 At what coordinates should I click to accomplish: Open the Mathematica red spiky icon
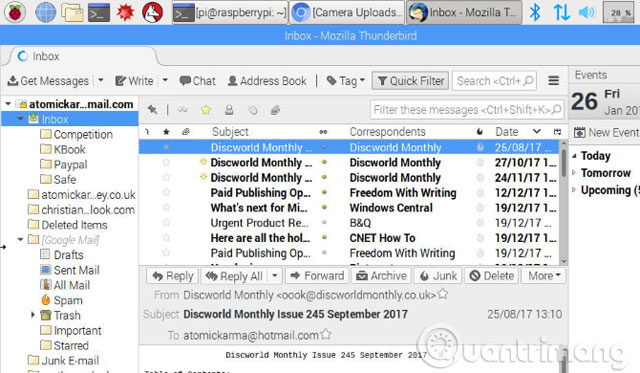(x=125, y=12)
